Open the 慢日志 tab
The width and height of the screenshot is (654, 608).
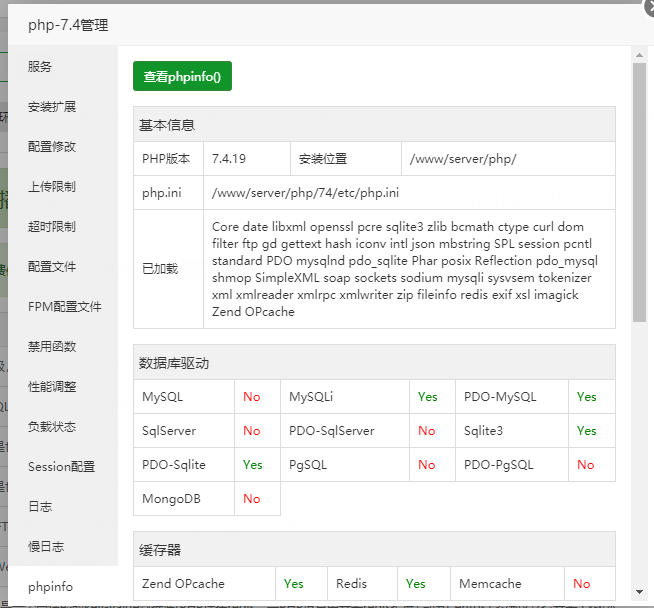click(x=46, y=547)
